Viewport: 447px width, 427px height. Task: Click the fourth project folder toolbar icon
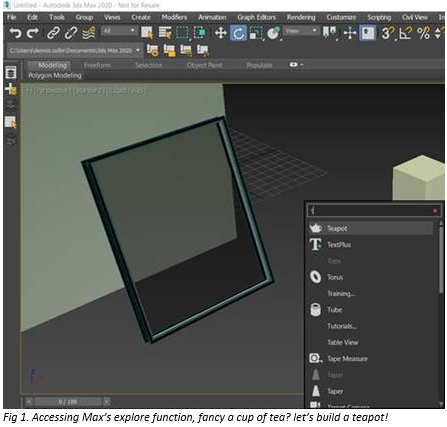coord(202,50)
